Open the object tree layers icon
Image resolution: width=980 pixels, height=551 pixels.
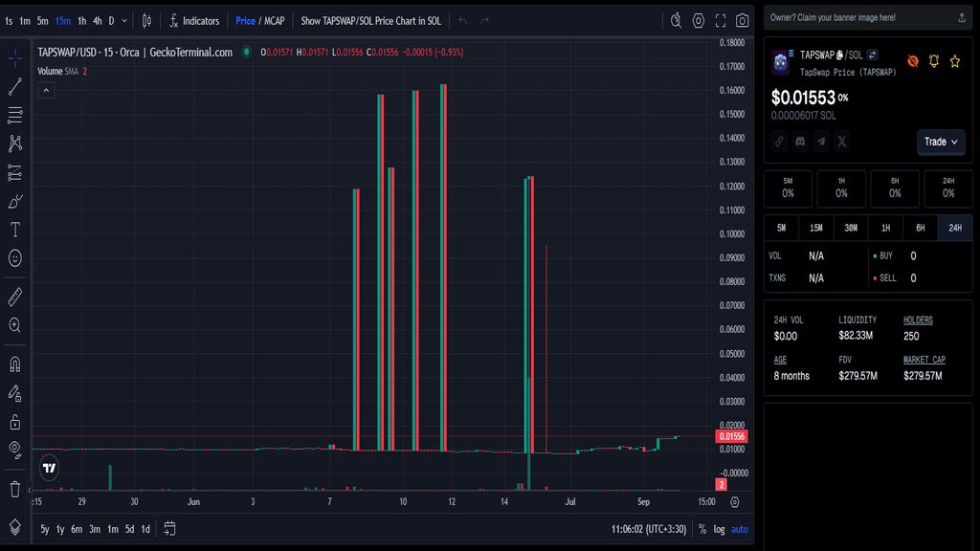coord(15,528)
